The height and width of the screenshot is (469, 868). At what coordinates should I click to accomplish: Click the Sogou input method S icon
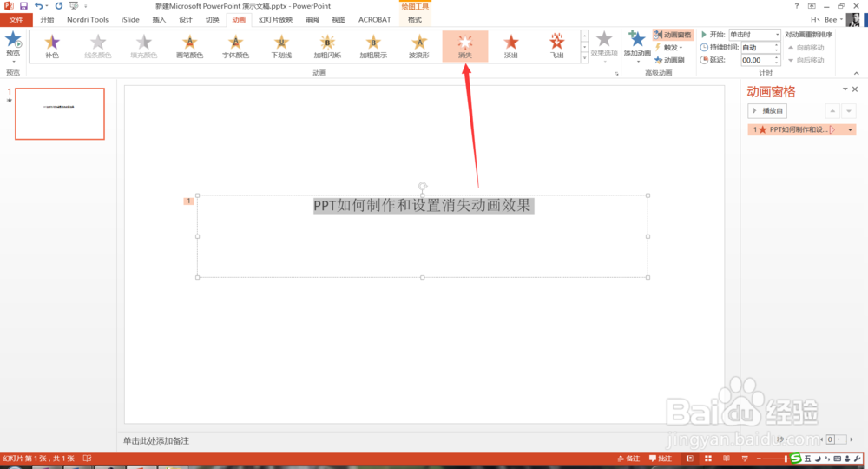coord(795,458)
